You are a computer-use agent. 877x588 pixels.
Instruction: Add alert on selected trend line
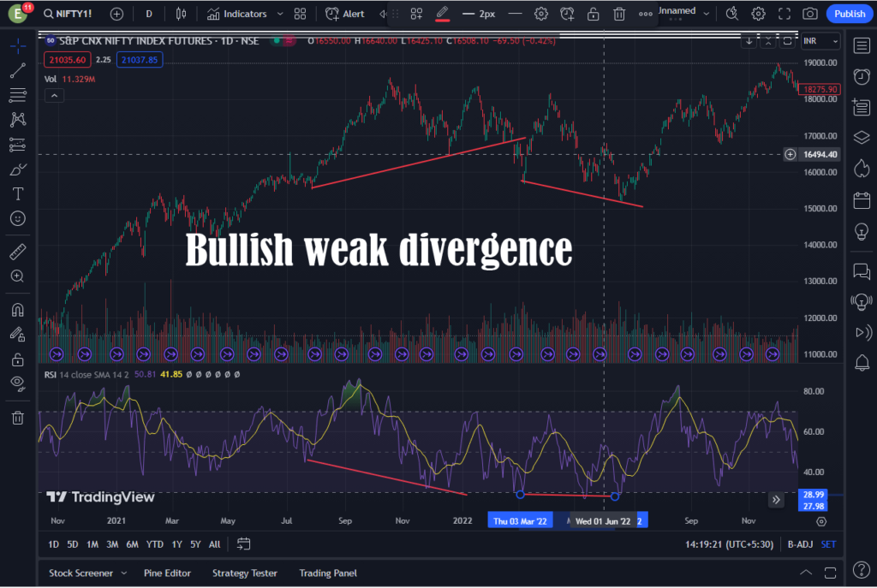(x=567, y=14)
